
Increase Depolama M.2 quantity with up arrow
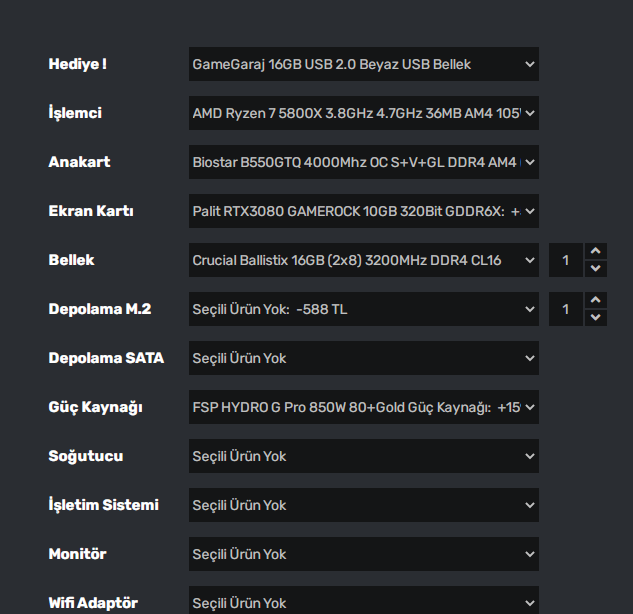pos(595,300)
